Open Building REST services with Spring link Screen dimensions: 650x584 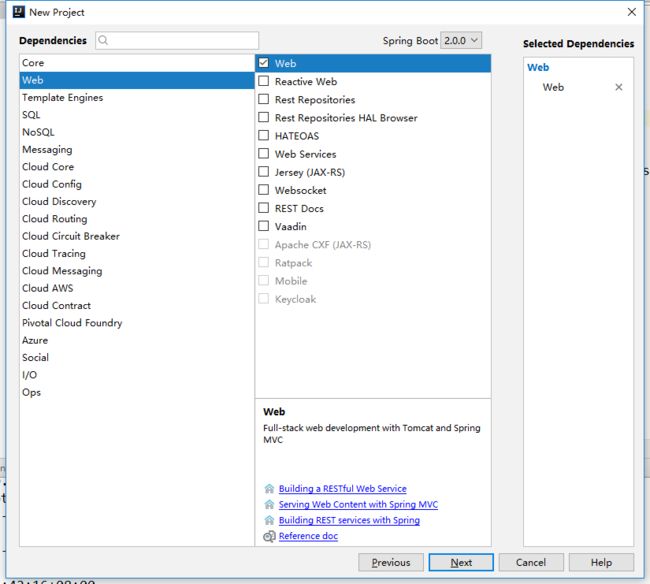pos(349,520)
